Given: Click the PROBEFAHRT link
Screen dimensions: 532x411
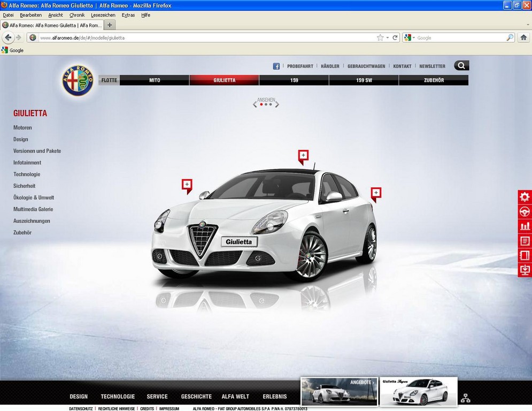Looking at the screenshot, I should tap(300, 66).
